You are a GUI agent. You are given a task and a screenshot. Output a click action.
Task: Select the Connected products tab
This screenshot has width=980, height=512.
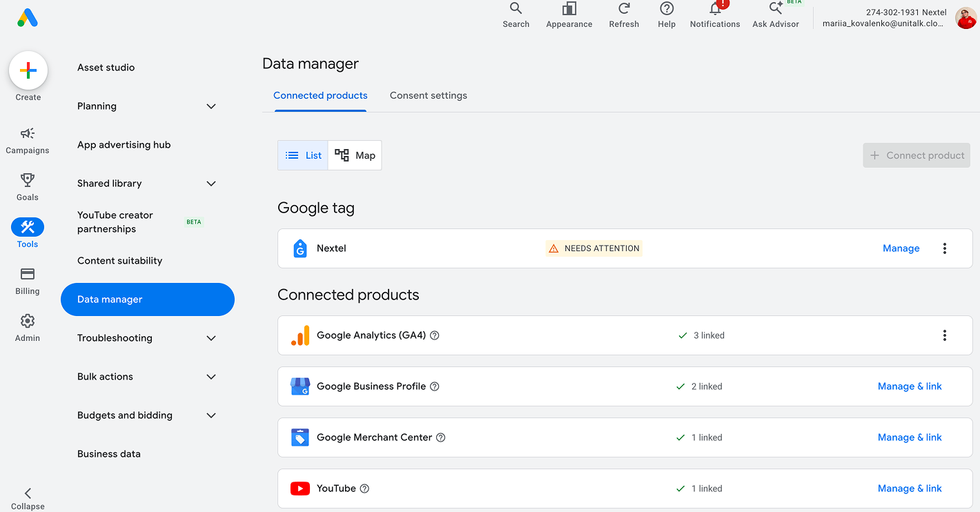point(320,96)
